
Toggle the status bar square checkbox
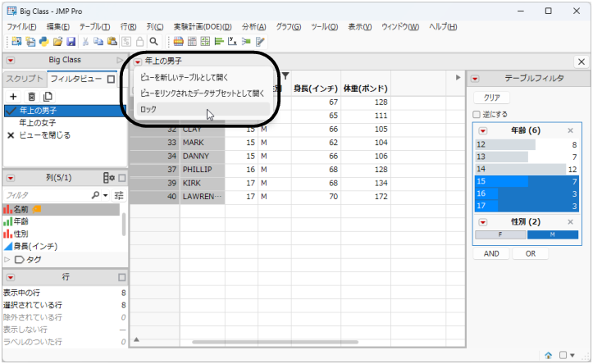coord(563,355)
